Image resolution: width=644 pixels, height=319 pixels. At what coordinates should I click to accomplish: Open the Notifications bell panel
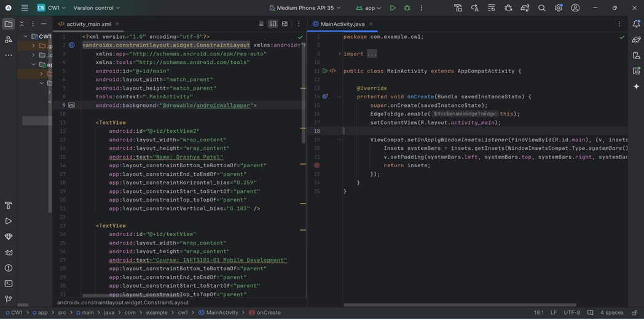(636, 24)
